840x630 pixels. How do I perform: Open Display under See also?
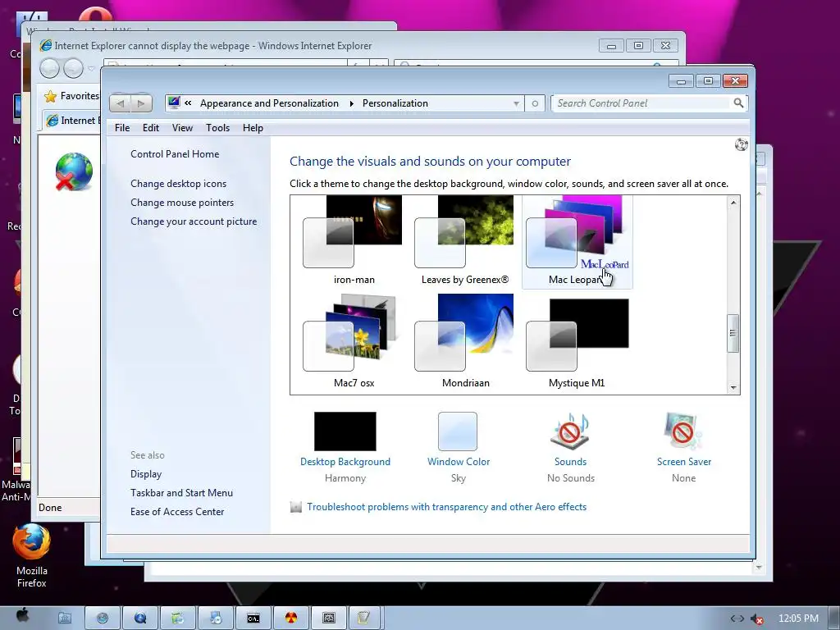pos(146,474)
